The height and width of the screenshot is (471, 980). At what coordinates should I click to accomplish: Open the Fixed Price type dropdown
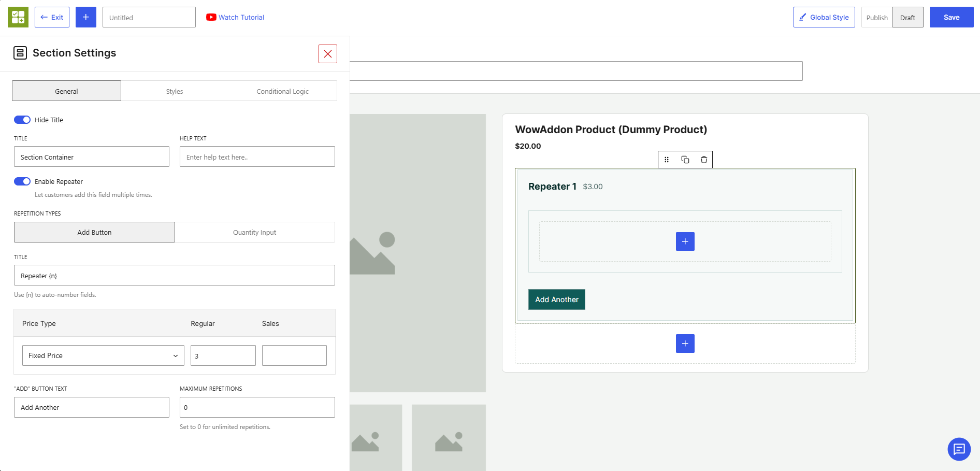103,355
